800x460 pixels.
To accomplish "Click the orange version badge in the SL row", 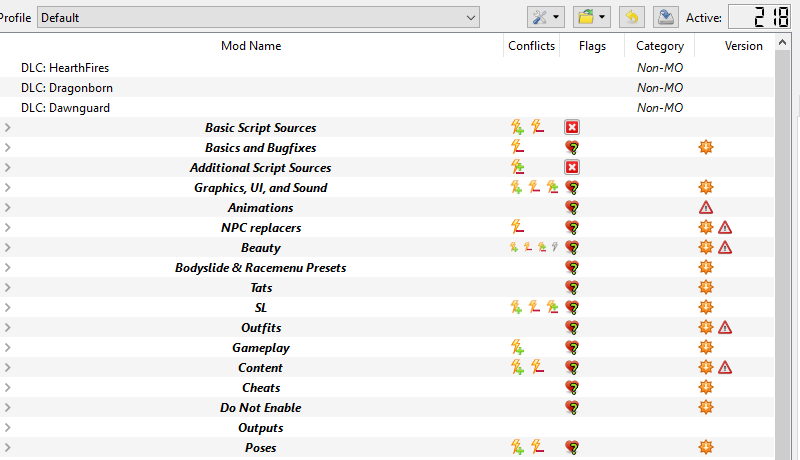I will tap(706, 308).
